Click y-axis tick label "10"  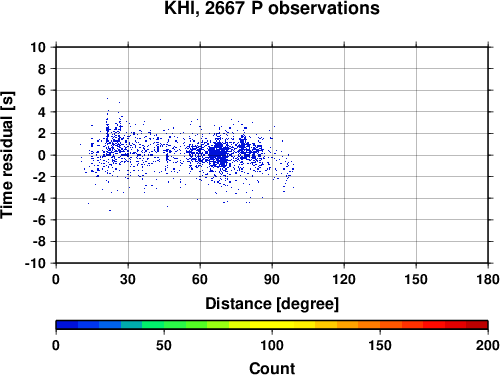38,47
